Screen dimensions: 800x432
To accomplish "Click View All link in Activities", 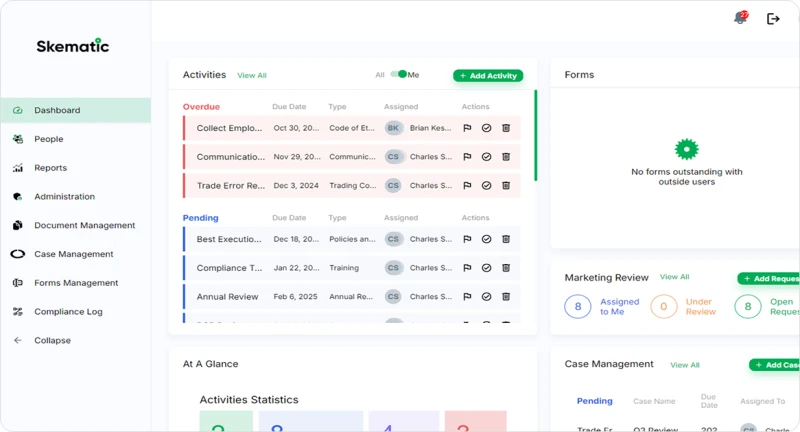I will (252, 76).
